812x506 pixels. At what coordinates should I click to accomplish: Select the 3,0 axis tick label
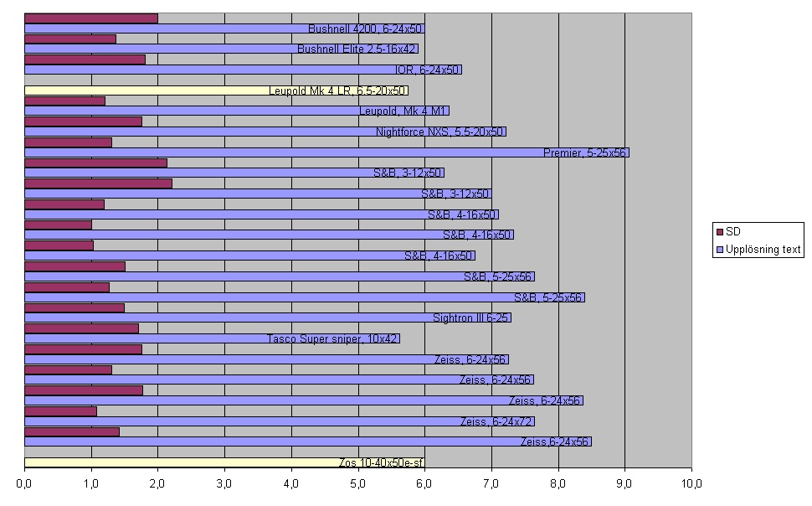click(x=224, y=483)
